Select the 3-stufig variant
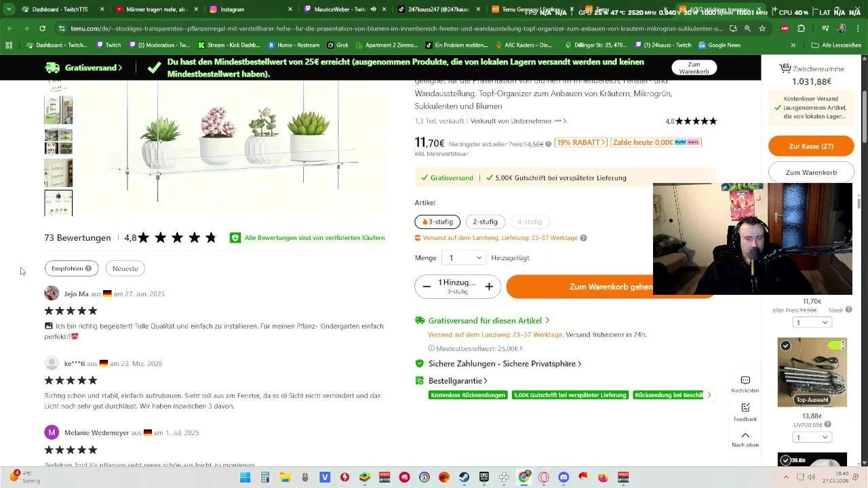 (437, 222)
